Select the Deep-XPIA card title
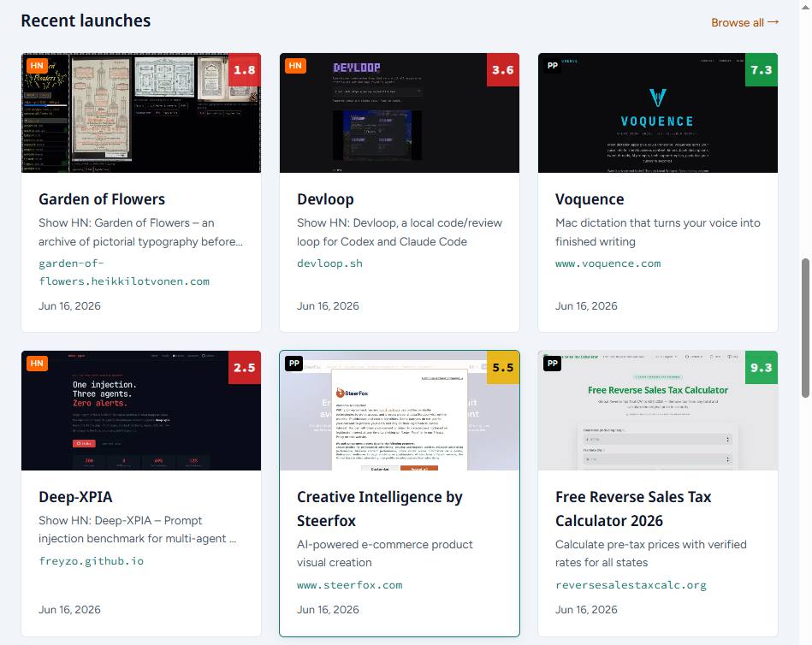This screenshot has width=812, height=645. (x=75, y=497)
